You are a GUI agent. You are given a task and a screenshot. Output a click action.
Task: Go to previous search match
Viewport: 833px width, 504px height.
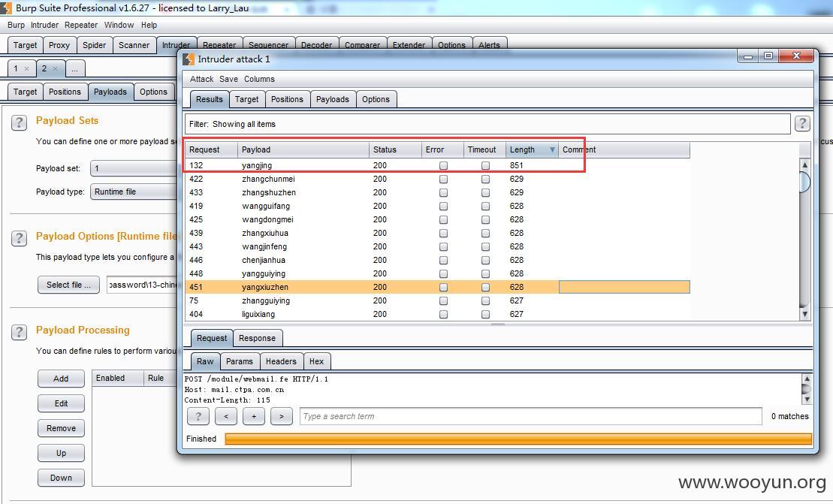(226, 416)
